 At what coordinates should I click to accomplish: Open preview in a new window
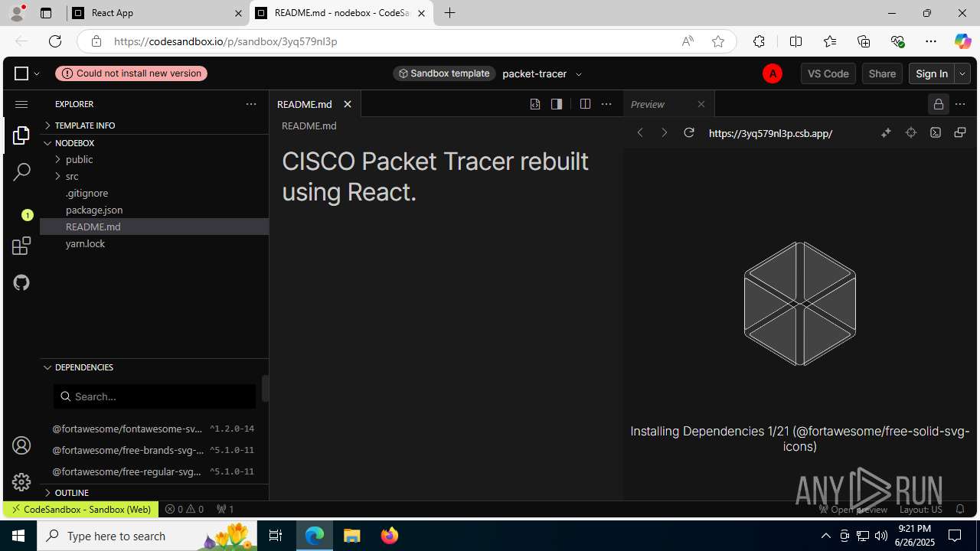(x=960, y=132)
